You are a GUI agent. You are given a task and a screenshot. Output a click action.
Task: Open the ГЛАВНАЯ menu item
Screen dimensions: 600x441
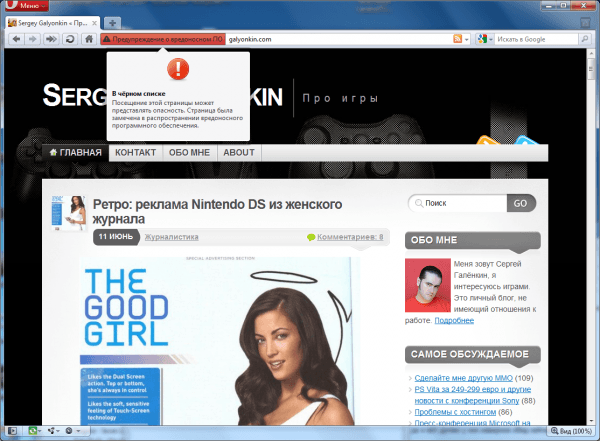pyautogui.click(x=76, y=153)
